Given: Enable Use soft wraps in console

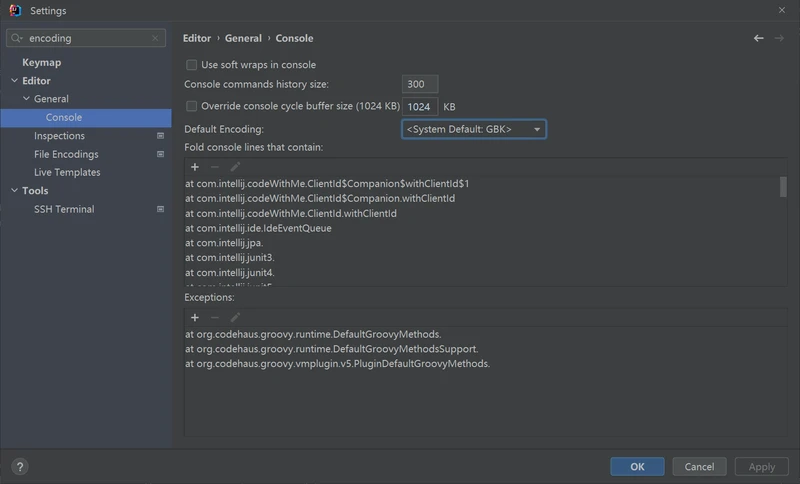Looking at the screenshot, I should [192, 65].
